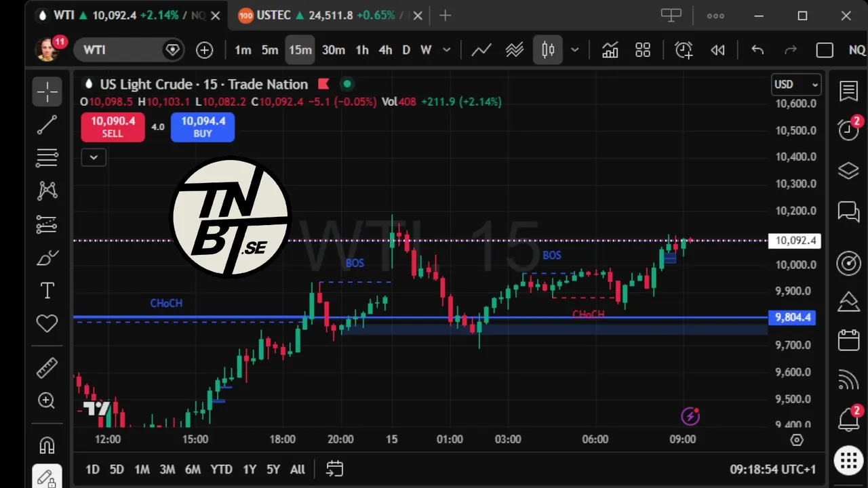This screenshot has width=868, height=488.
Task: Open the USD currency dropdown
Action: click(796, 85)
